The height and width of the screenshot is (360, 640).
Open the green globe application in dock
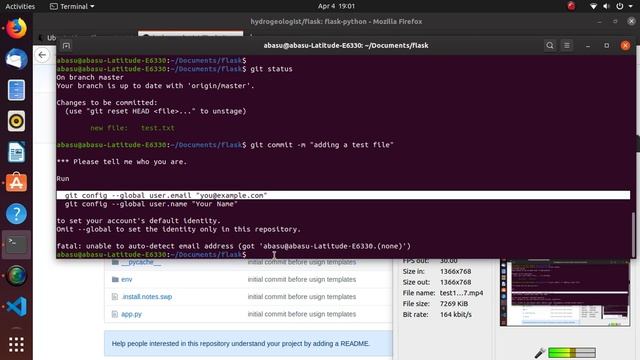(x=16, y=276)
